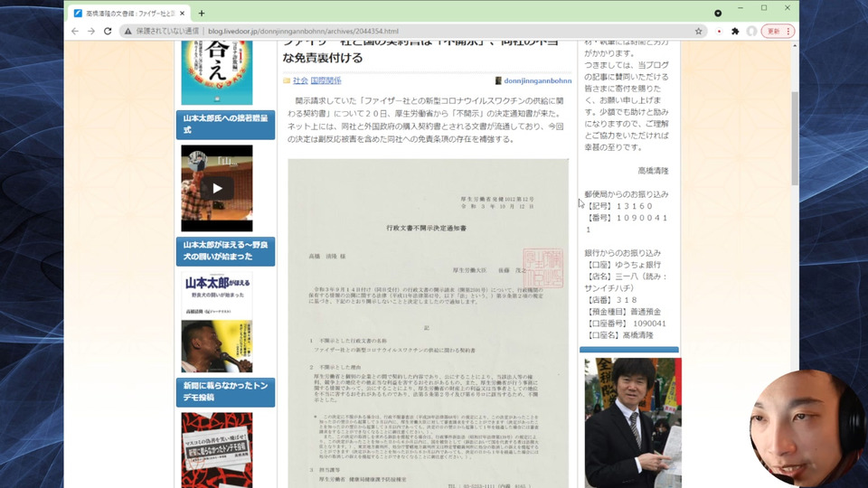The width and height of the screenshot is (868, 488).
Task: Click the address bar URL field
Action: pos(410,32)
